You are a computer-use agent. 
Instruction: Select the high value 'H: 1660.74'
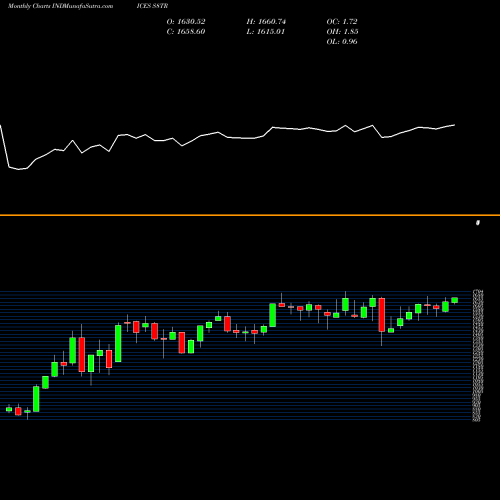coord(266,22)
